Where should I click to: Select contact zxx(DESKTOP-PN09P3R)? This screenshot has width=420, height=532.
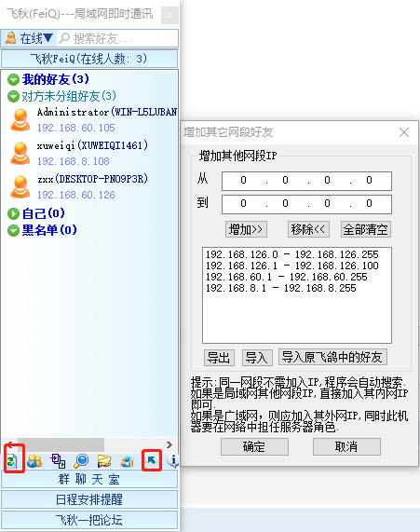click(92, 179)
